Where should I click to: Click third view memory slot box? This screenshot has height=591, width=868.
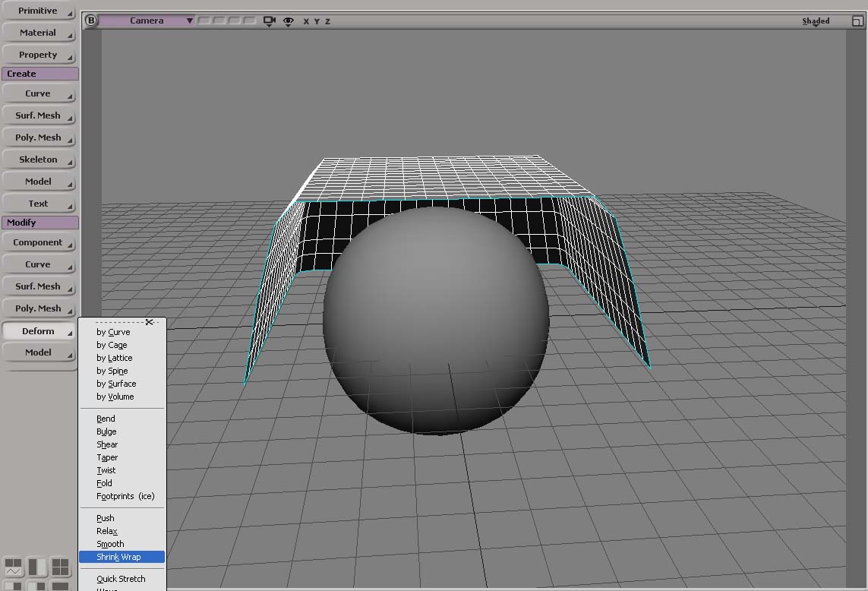click(x=235, y=21)
